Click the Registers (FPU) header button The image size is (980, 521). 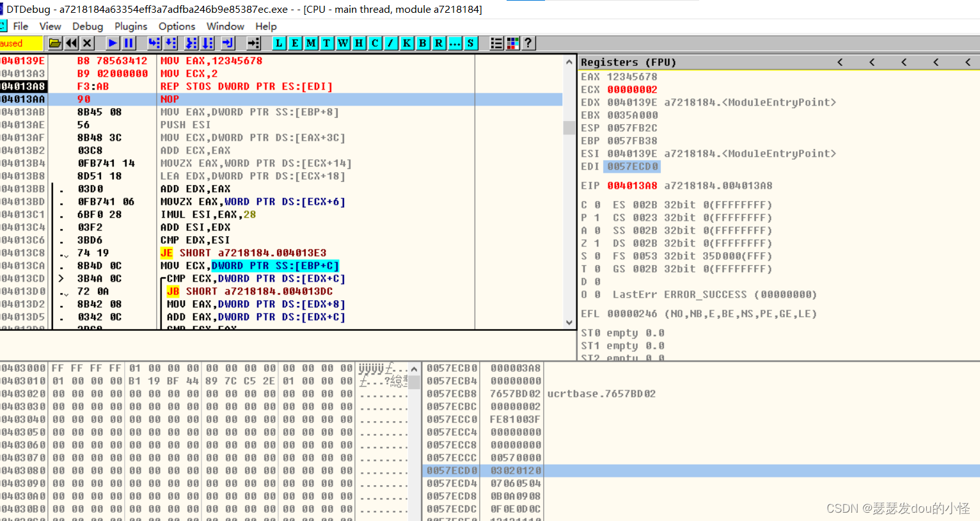tap(628, 62)
